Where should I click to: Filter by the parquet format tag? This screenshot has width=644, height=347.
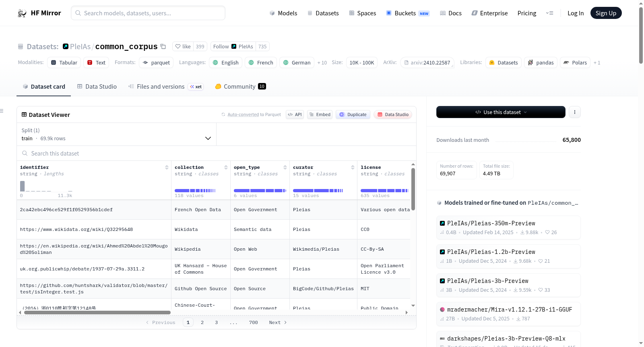pyautogui.click(x=156, y=63)
